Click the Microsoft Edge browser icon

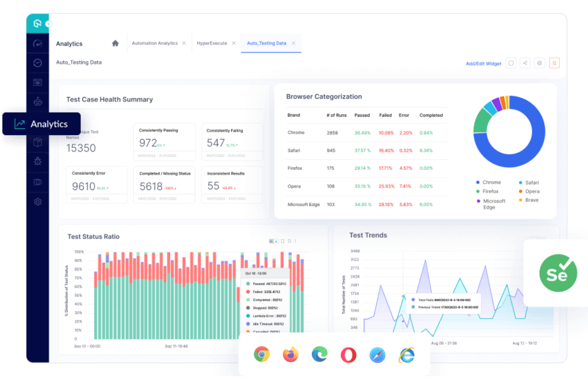click(320, 354)
